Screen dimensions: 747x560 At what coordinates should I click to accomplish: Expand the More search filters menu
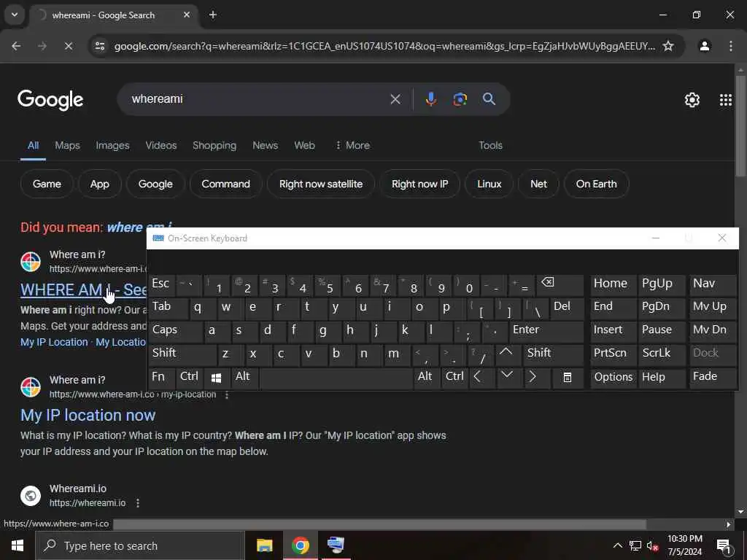(x=352, y=145)
